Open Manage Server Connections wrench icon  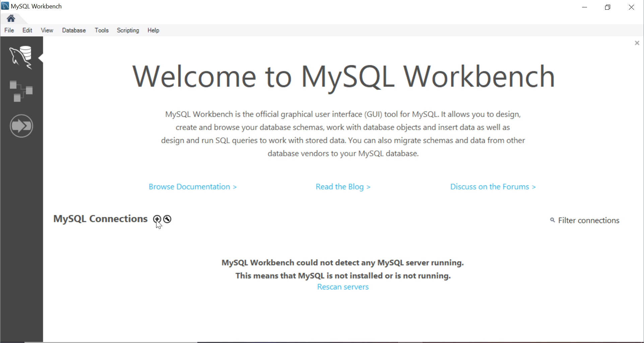coord(167,219)
